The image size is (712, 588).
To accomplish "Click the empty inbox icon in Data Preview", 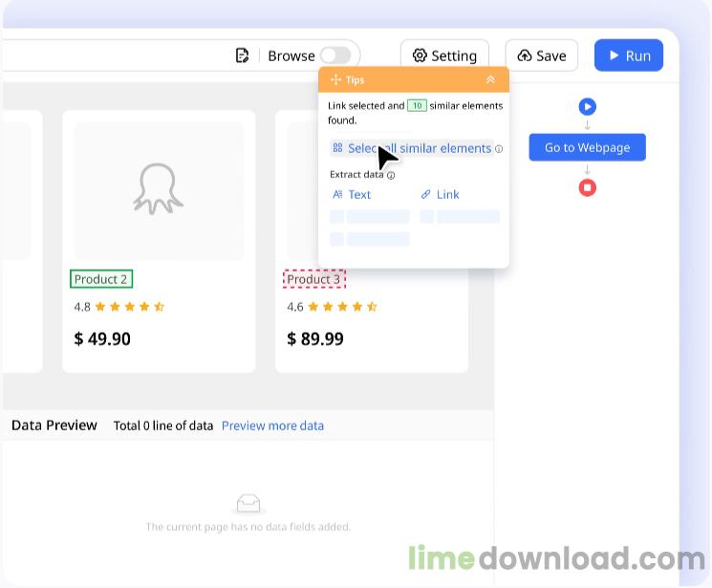I will pyautogui.click(x=248, y=504).
